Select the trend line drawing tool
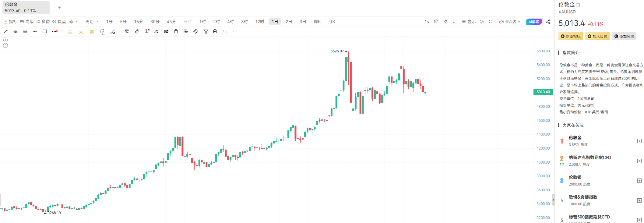 (x=6, y=31)
